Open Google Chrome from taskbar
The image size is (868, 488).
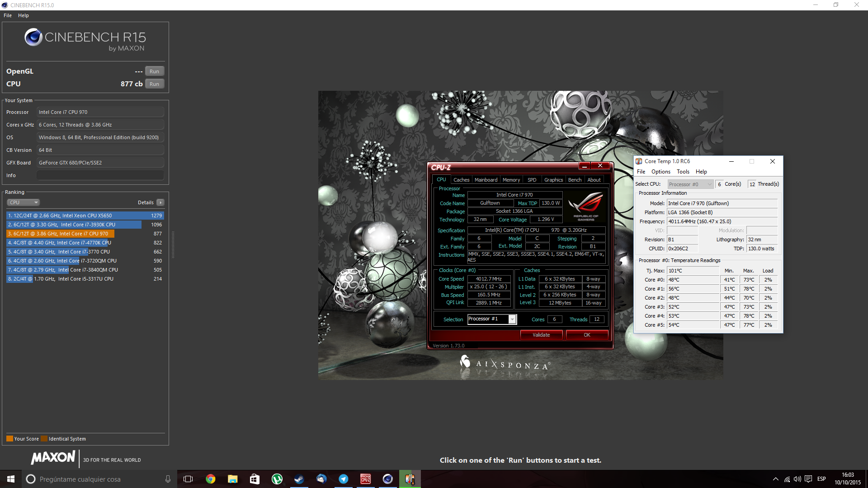[211, 479]
